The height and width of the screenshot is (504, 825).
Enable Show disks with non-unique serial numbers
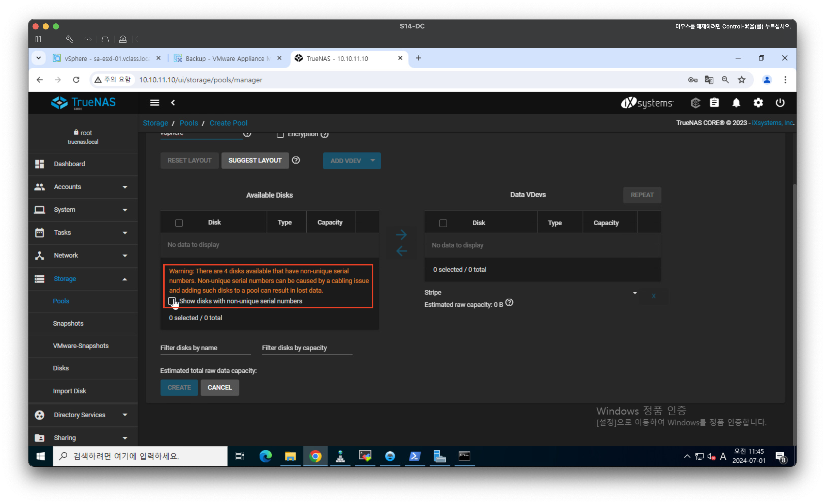tap(172, 301)
